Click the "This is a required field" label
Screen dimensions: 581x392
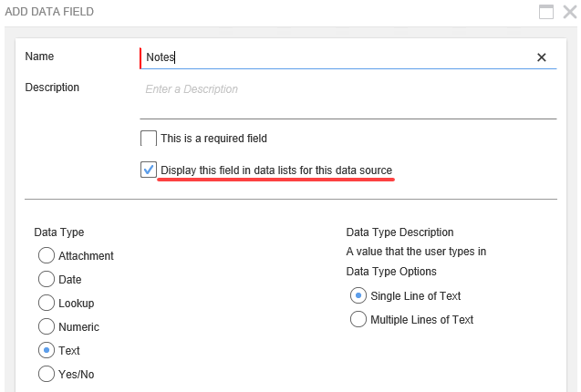[x=213, y=139]
